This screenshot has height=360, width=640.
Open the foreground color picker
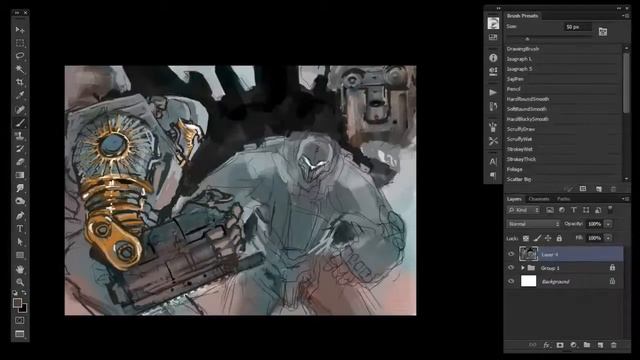click(17, 302)
